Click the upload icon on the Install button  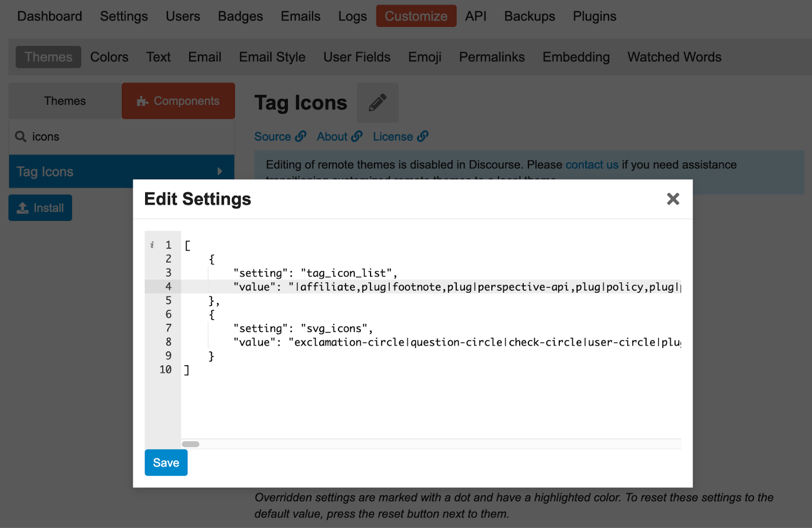(x=23, y=208)
